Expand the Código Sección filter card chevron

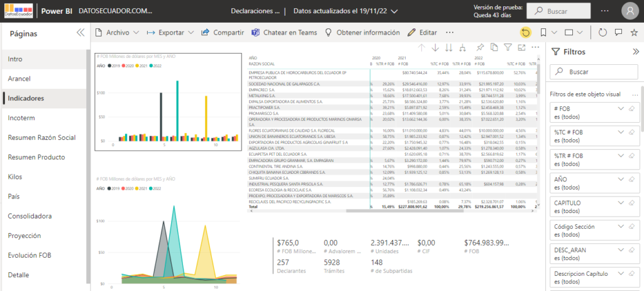[x=621, y=226]
